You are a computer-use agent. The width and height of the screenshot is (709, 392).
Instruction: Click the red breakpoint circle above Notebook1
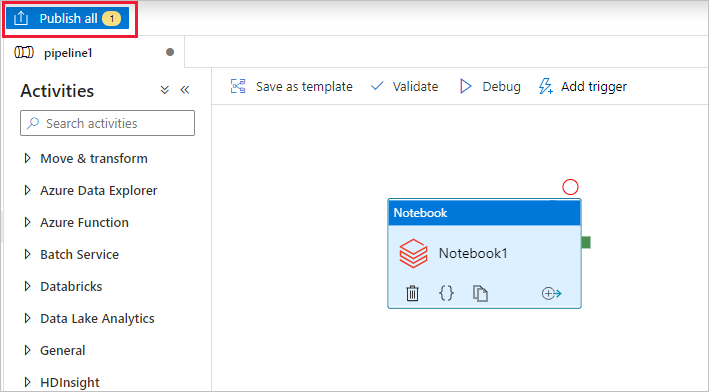[570, 187]
